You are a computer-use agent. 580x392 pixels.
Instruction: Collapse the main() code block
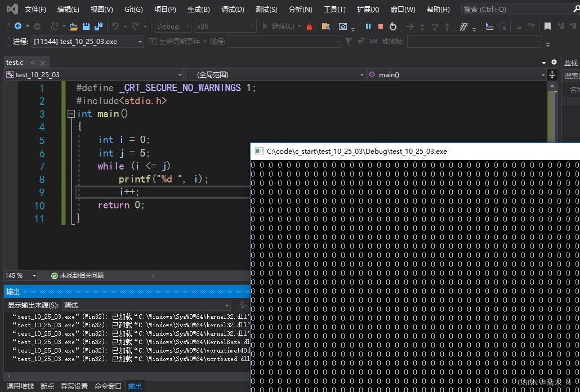72,114
